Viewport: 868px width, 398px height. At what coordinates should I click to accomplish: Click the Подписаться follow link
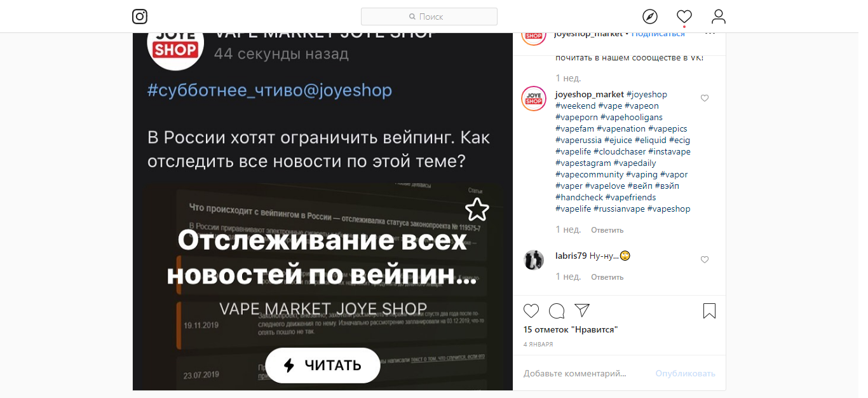tap(658, 34)
